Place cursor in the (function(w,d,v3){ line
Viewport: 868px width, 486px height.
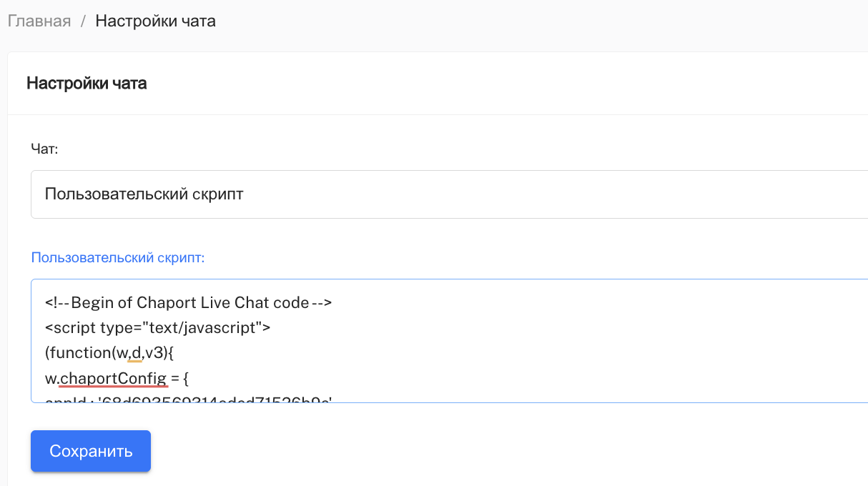click(106, 353)
